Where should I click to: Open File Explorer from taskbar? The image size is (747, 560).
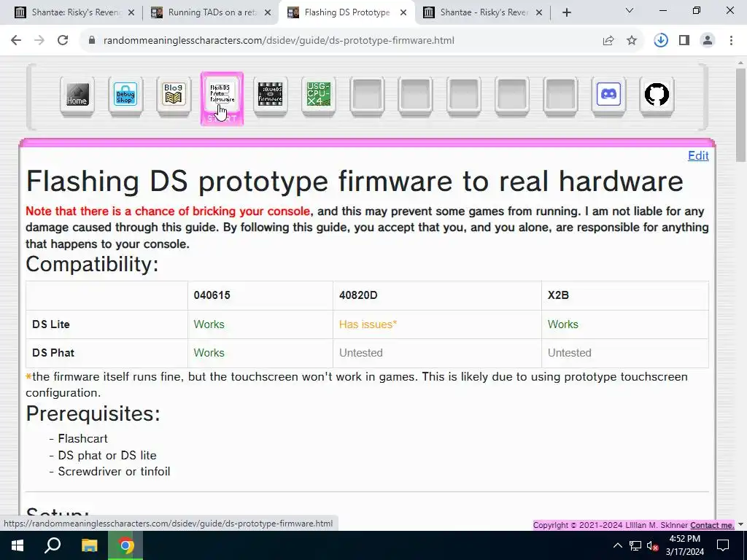tap(89, 545)
